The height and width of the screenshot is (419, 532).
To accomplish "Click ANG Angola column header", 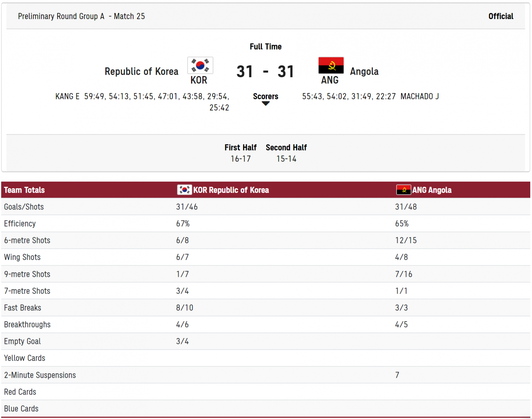I will [424, 190].
